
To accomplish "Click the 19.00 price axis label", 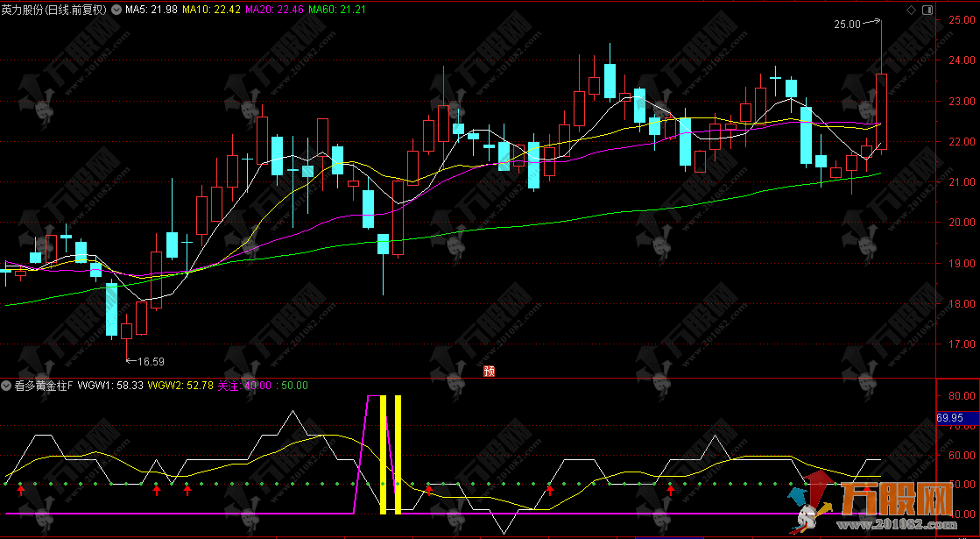I will (x=962, y=263).
